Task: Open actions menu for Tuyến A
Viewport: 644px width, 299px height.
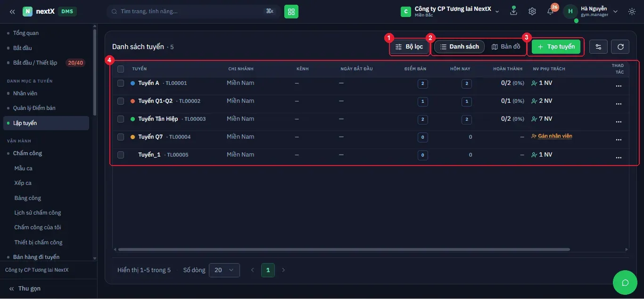Action: pos(619,86)
